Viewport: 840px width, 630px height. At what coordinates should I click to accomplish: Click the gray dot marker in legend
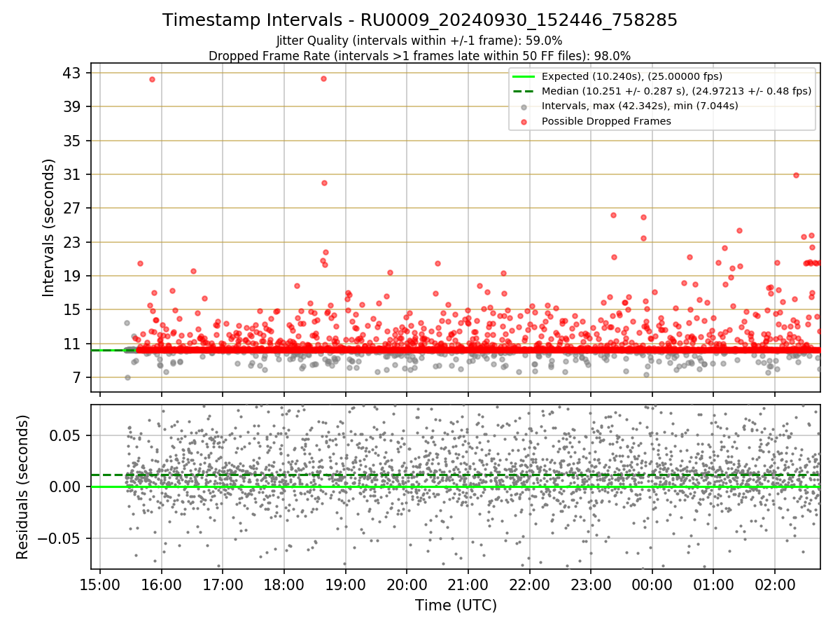click(524, 106)
